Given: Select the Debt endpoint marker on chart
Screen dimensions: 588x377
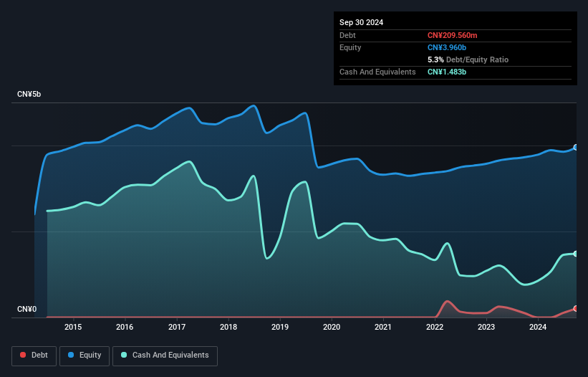Looking at the screenshot, I should (576, 309).
